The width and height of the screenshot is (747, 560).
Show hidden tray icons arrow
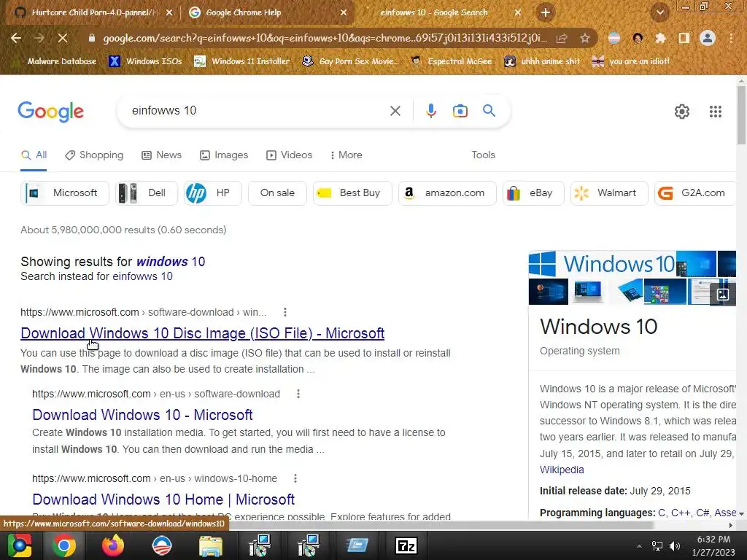[639, 546]
